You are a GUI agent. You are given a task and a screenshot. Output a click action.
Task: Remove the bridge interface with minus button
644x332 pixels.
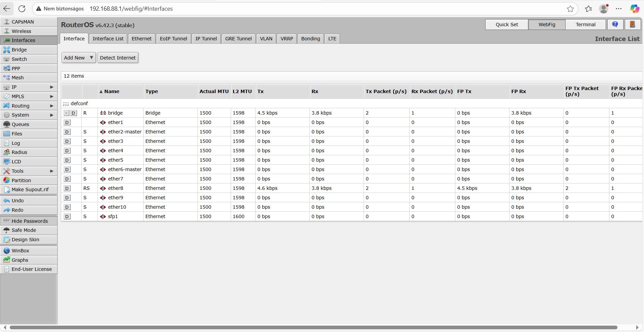point(66,113)
